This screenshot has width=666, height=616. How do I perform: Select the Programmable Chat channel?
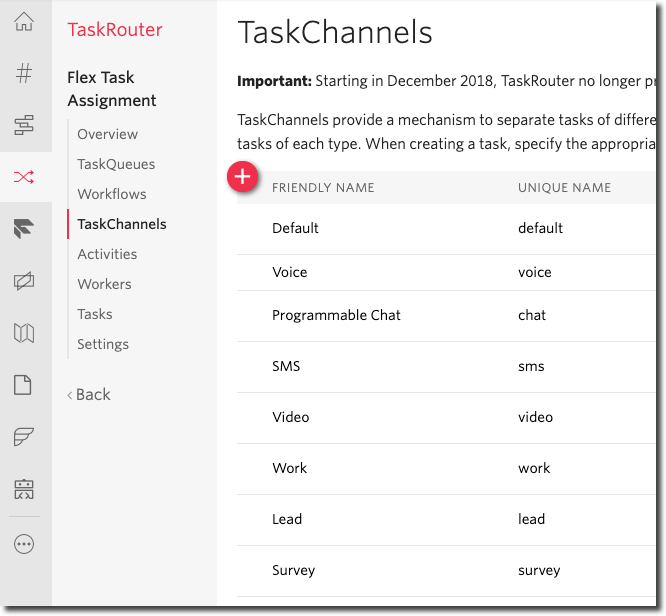pyautogui.click(x=446, y=316)
